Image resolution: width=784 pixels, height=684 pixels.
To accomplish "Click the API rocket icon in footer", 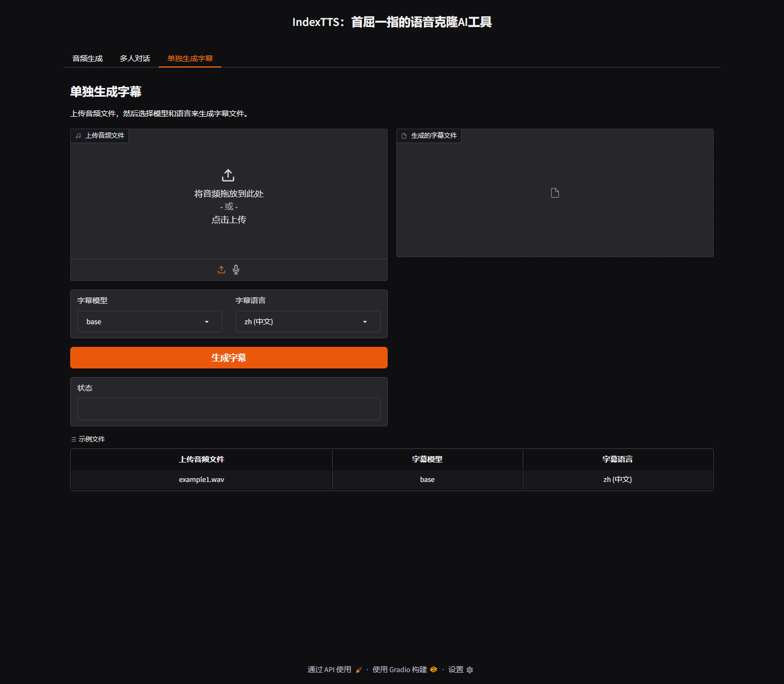I will pyautogui.click(x=359, y=670).
